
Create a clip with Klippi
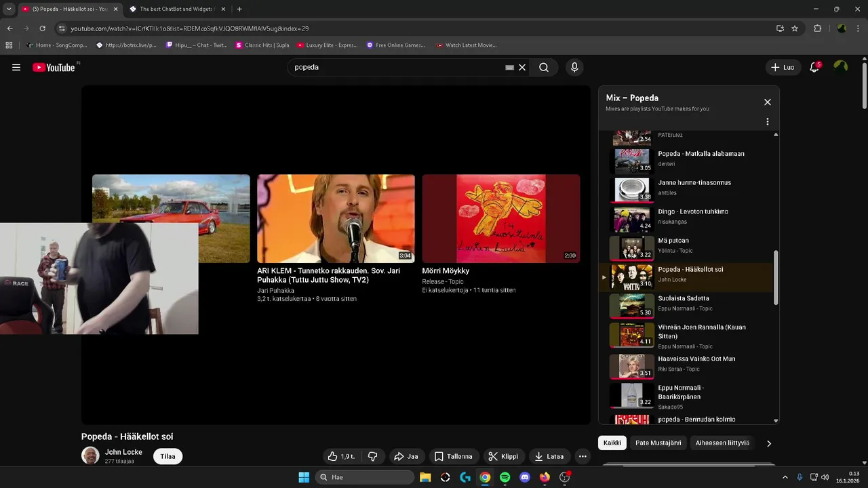(503, 456)
